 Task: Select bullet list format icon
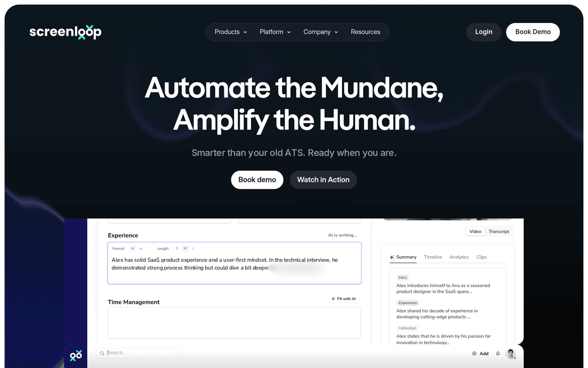[x=141, y=249]
